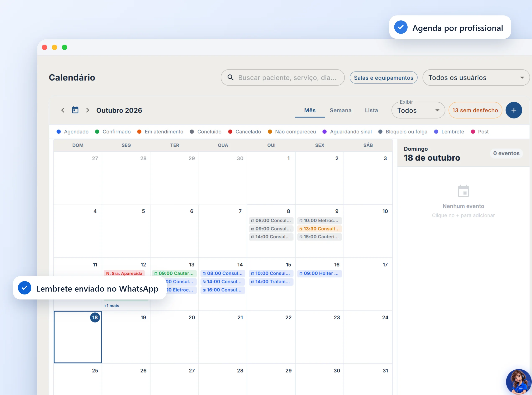Open the 15:00 Cauteri event on day 9

point(319,237)
